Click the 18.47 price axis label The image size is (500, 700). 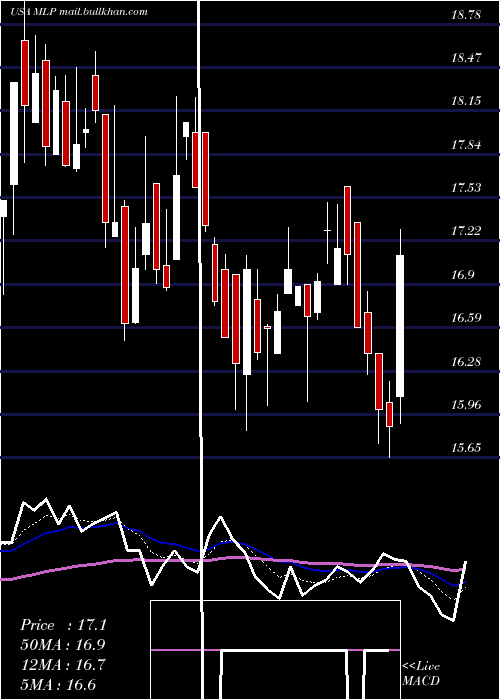coord(466,58)
